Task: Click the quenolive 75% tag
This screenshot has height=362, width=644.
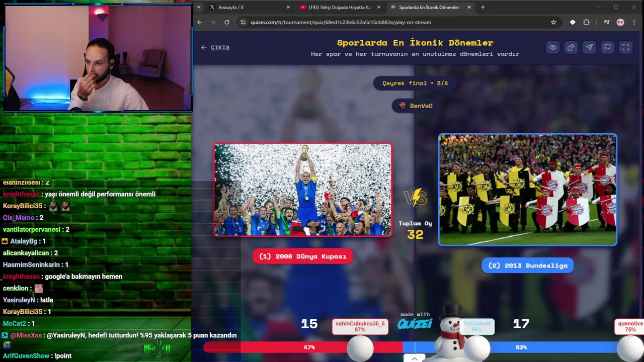Action: [x=630, y=326]
